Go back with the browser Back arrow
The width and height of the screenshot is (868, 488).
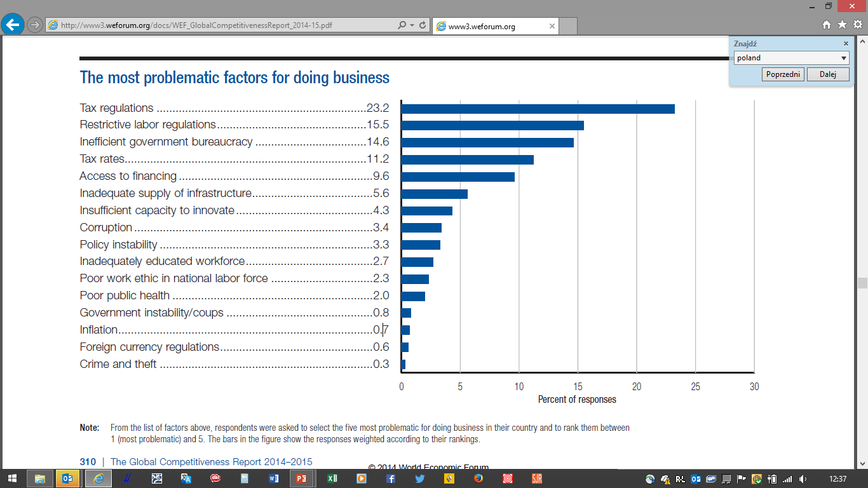point(12,25)
